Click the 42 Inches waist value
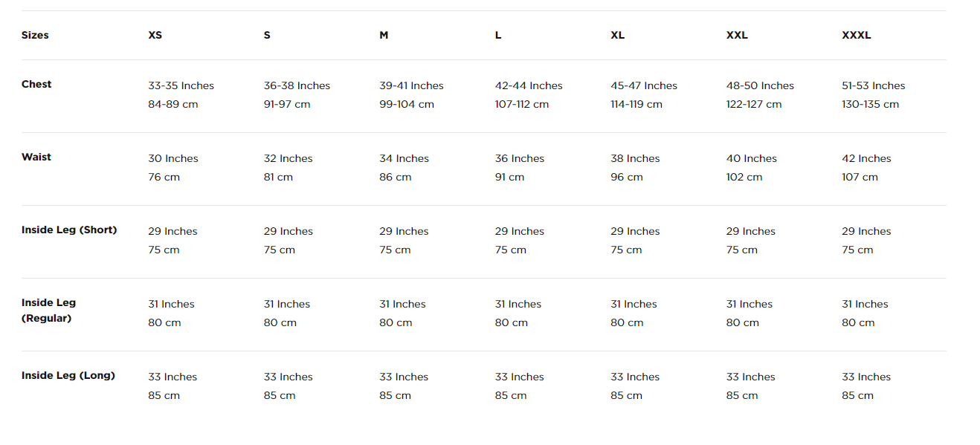The width and height of the screenshot is (980, 445). click(x=866, y=158)
